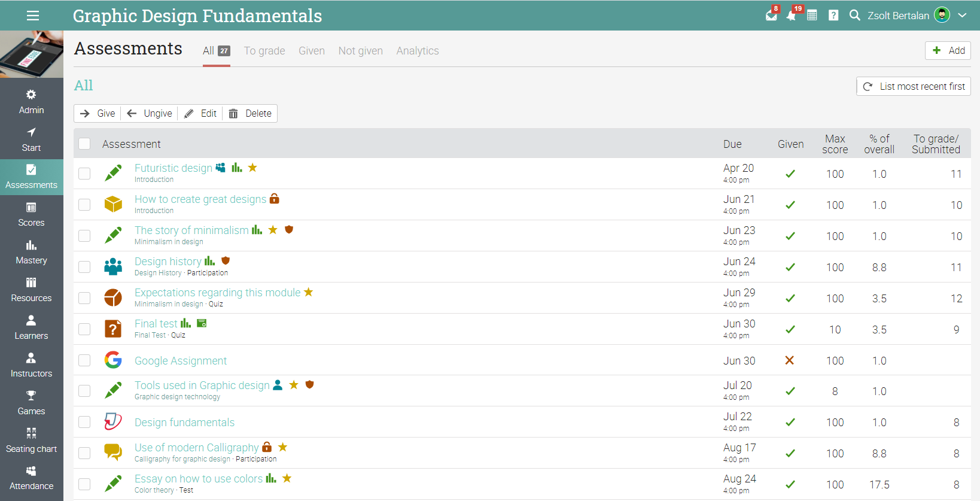Open the Futuristic design assessment link
Screen dimensions: 980x501
[174, 168]
